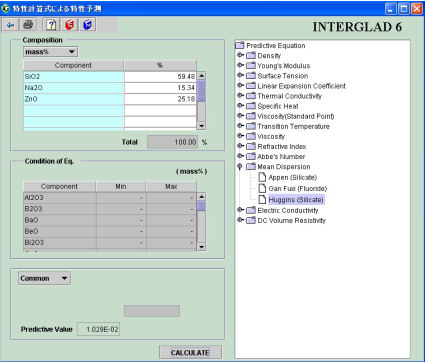Click the Component header in composition table
The width and height of the screenshot is (425, 363).
click(x=73, y=65)
